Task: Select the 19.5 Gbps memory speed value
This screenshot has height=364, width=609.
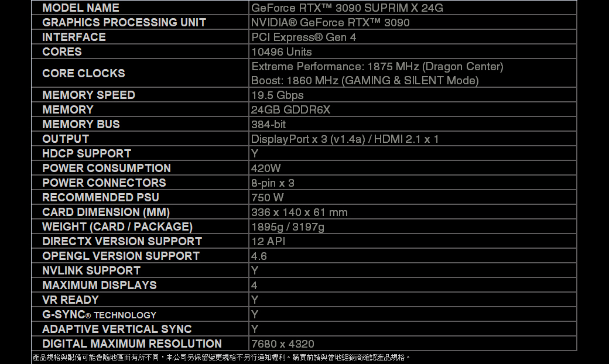Action: click(277, 95)
